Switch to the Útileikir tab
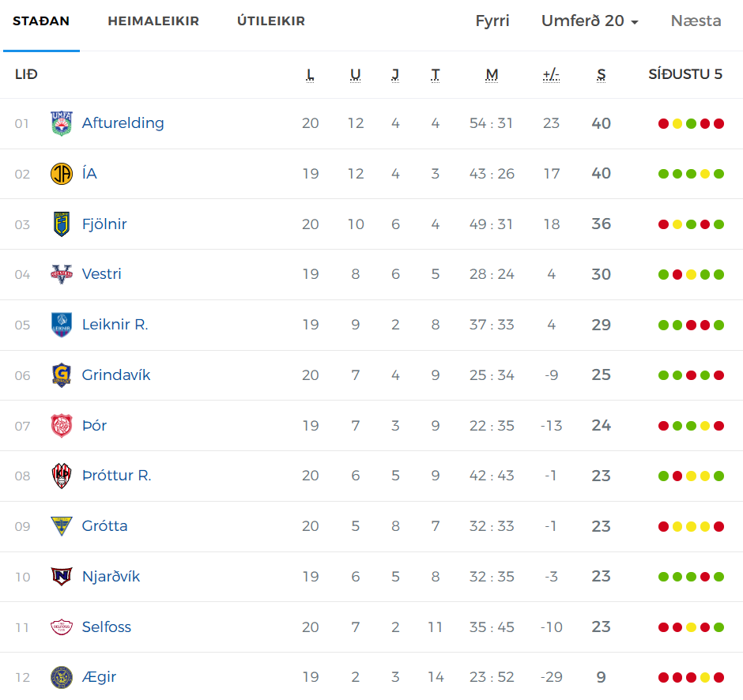 [x=271, y=21]
